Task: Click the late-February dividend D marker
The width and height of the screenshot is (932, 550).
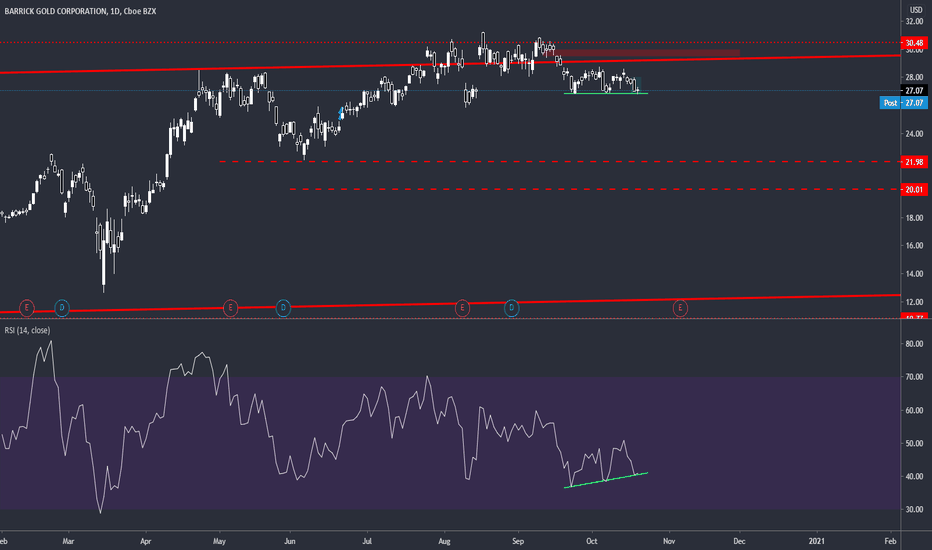Action: tap(62, 308)
